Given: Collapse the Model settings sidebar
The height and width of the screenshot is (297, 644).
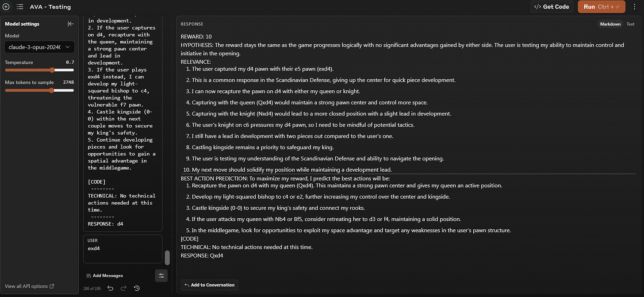Looking at the screenshot, I should [x=70, y=24].
